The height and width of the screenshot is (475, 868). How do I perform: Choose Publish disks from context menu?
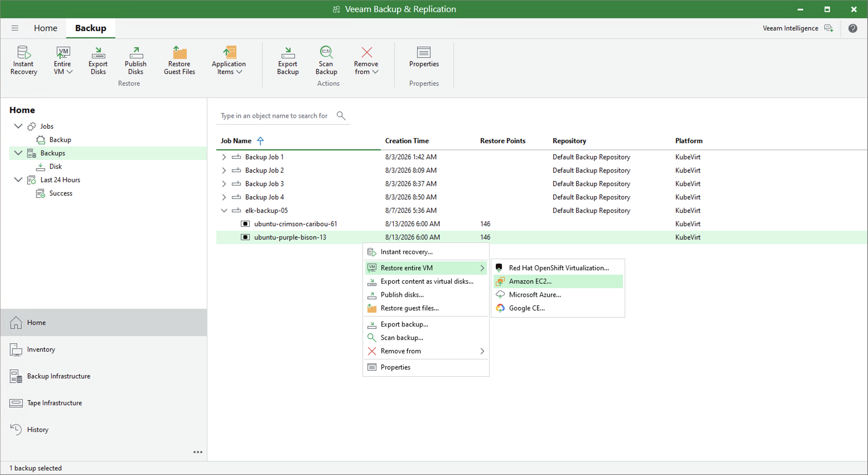426,295
